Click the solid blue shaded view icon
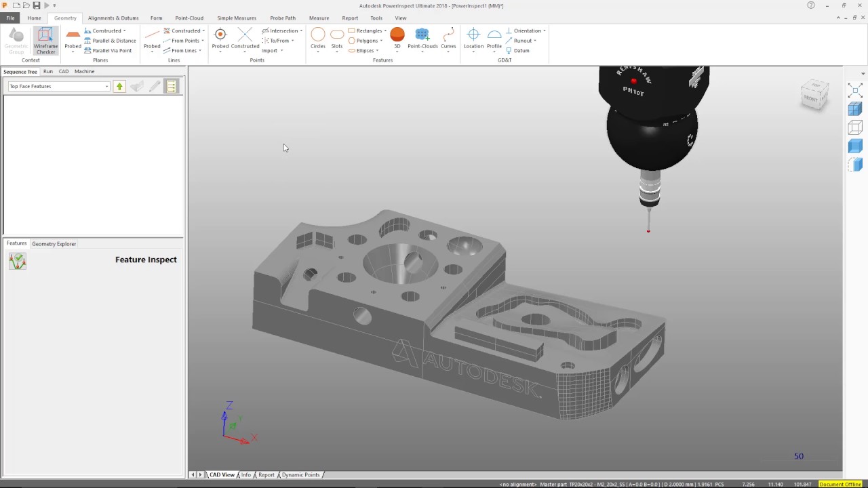868x488 pixels. [x=855, y=146]
